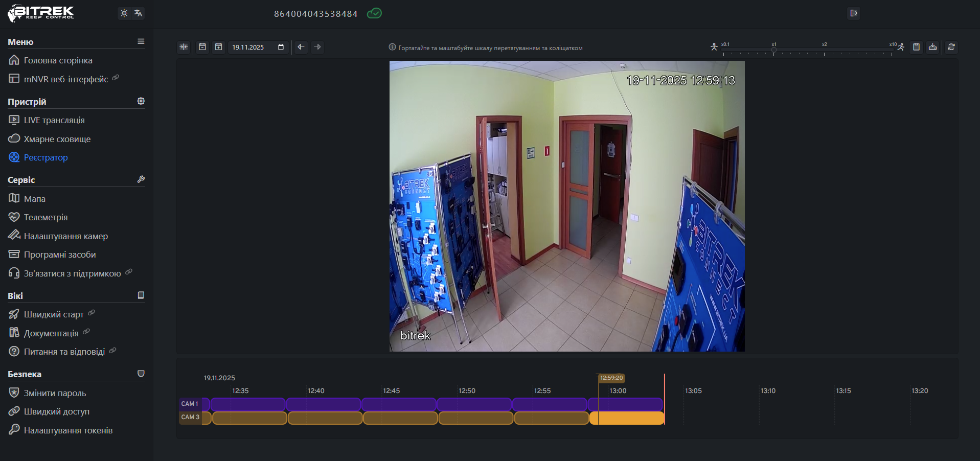
Task: Click the language translate icon
Action: pos(138,13)
